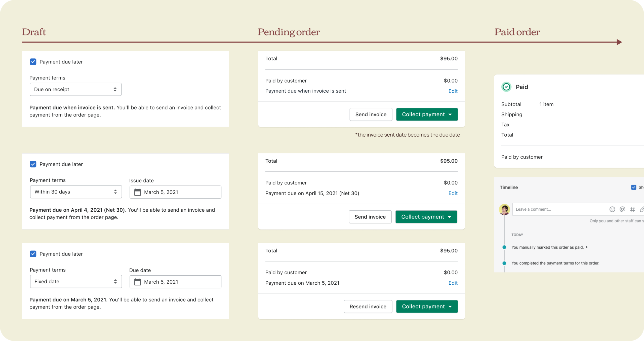Toggle the middle Payment due later checkbox
Viewport: 644px width, 341px height.
point(33,164)
